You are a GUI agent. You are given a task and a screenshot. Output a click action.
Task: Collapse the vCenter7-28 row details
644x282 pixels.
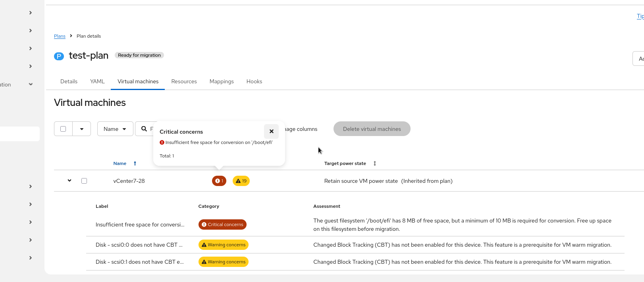(x=69, y=181)
